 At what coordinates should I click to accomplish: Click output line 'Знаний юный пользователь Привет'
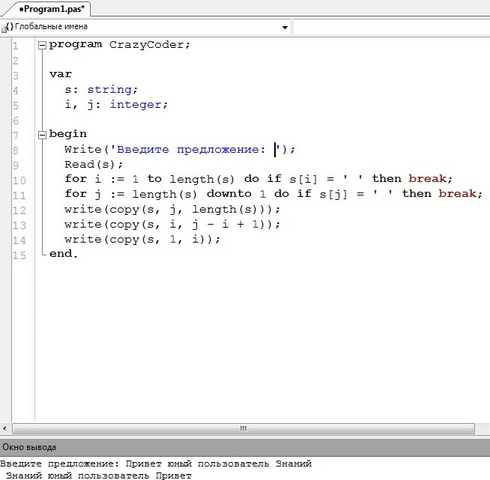click(99, 475)
